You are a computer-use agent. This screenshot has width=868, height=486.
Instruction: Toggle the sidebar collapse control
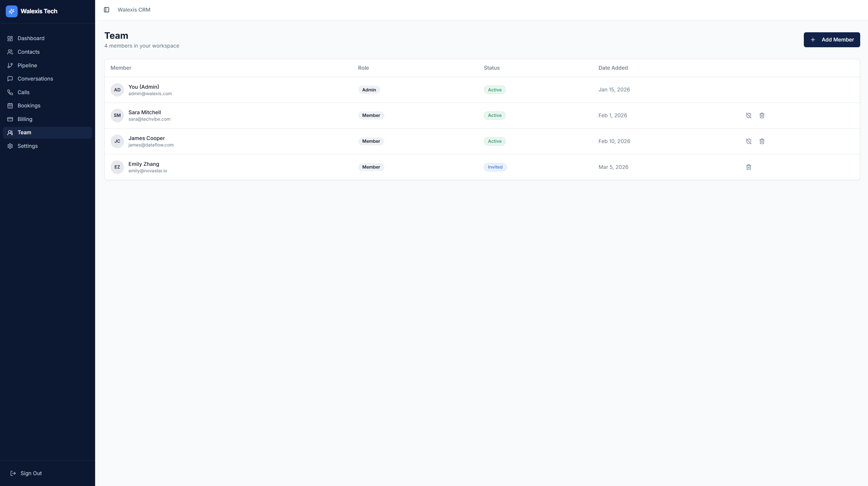[x=107, y=10]
